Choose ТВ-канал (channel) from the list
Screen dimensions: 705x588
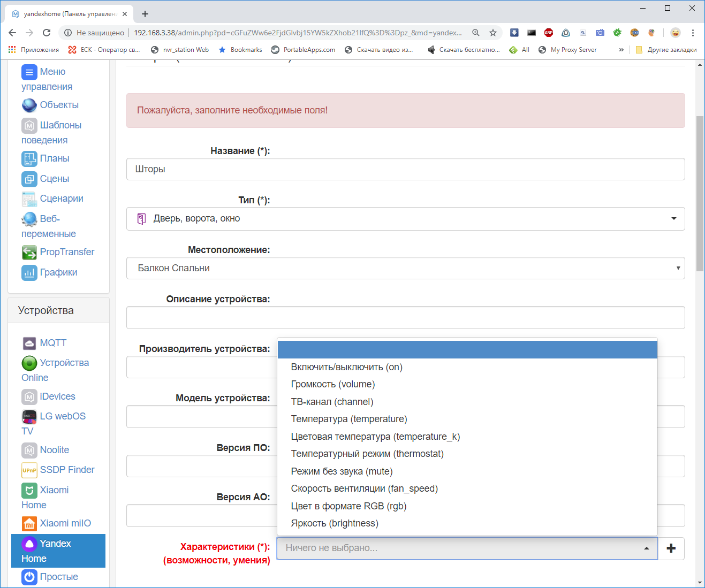coord(467,402)
